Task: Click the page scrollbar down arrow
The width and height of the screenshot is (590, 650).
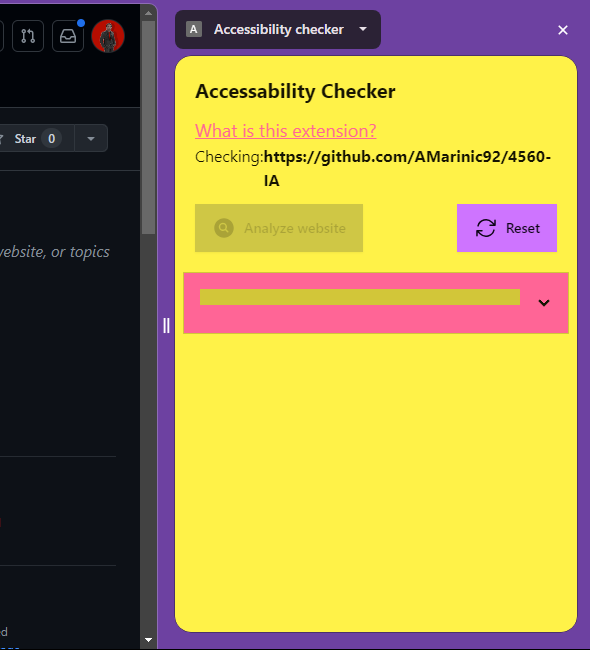Action: click(148, 640)
